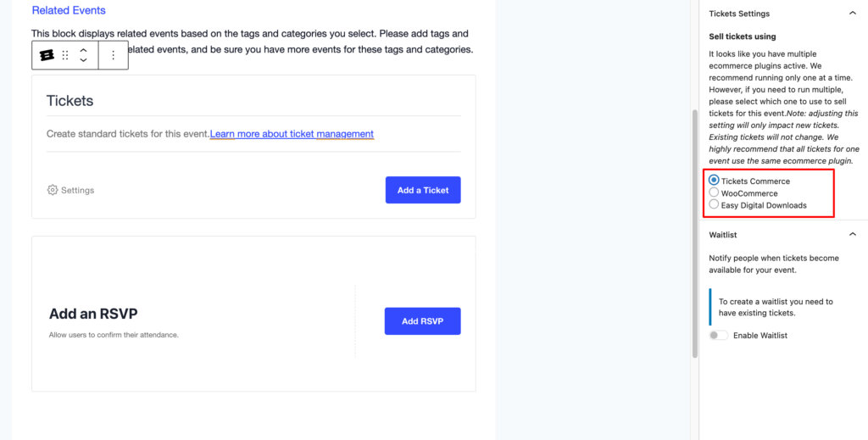
Task: Click the Enable Waitlist label text
Action: pyautogui.click(x=760, y=336)
